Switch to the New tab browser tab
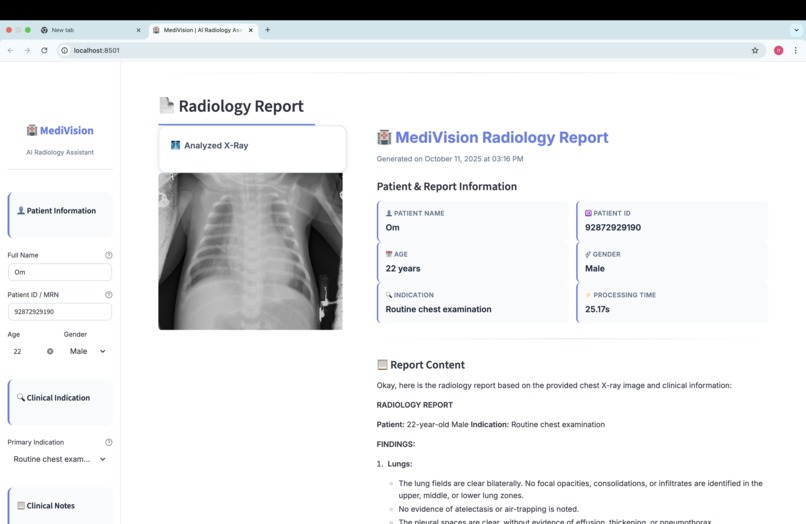The height and width of the screenshot is (524, 806). (90, 30)
